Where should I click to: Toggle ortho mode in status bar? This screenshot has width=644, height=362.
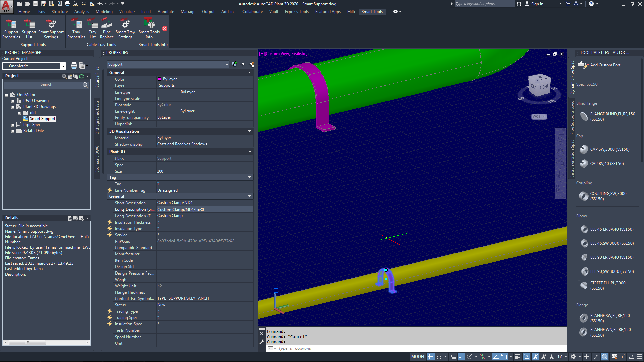click(x=462, y=357)
